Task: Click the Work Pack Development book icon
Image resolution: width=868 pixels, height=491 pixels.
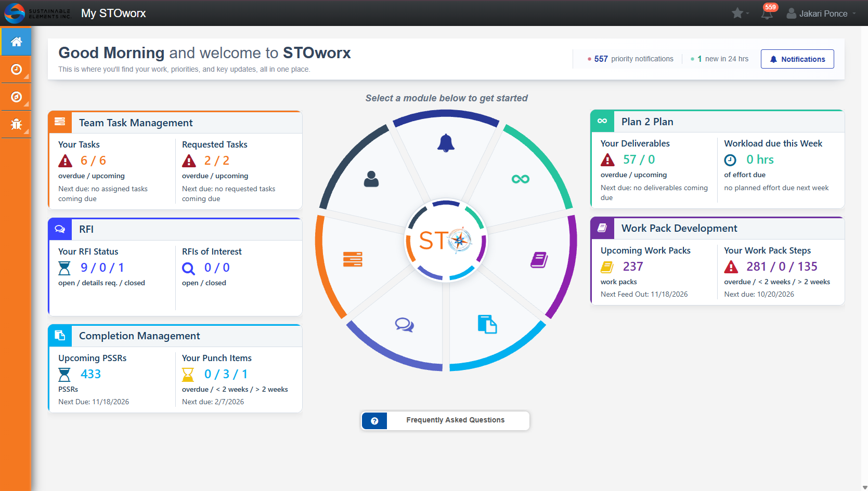Action: point(602,228)
